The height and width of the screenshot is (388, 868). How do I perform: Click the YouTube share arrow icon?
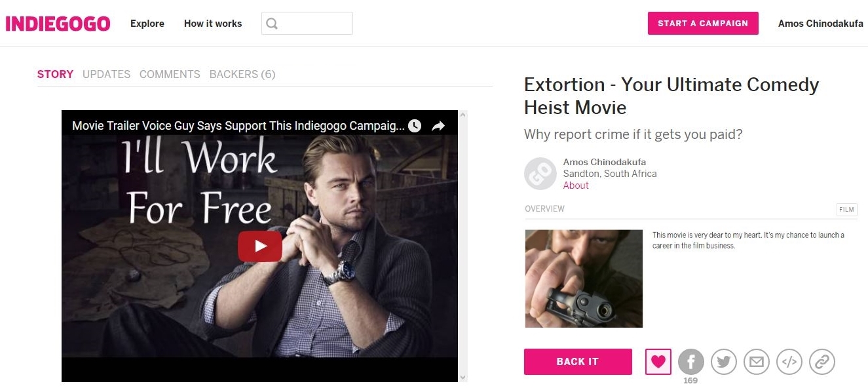(x=438, y=126)
